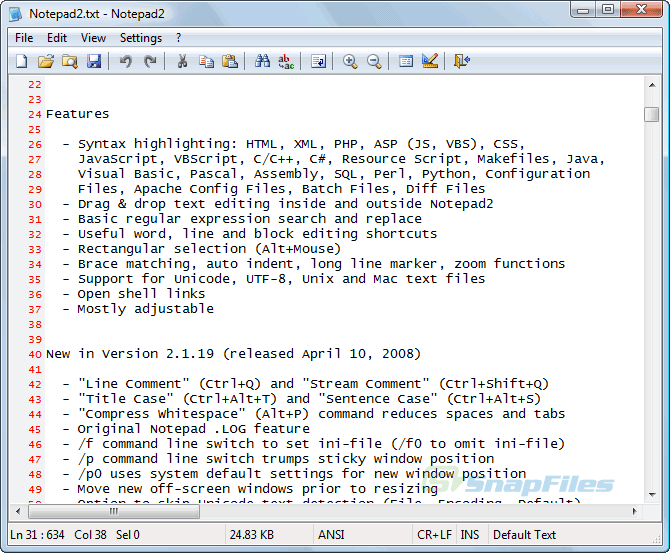Open the customize schemes icon
The height and width of the screenshot is (553, 670).
click(x=430, y=61)
